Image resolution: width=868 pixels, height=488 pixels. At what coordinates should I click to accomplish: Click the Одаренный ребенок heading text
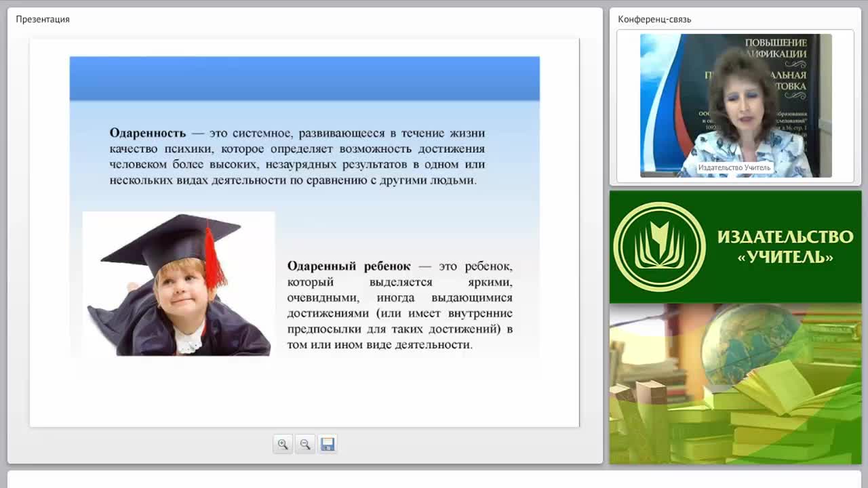349,266
